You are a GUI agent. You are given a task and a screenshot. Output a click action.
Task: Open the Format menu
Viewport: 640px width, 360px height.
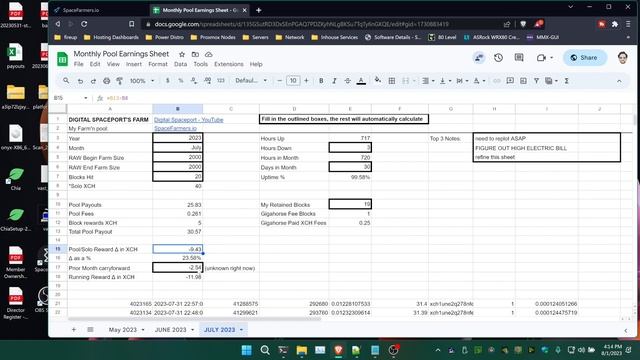click(158, 64)
